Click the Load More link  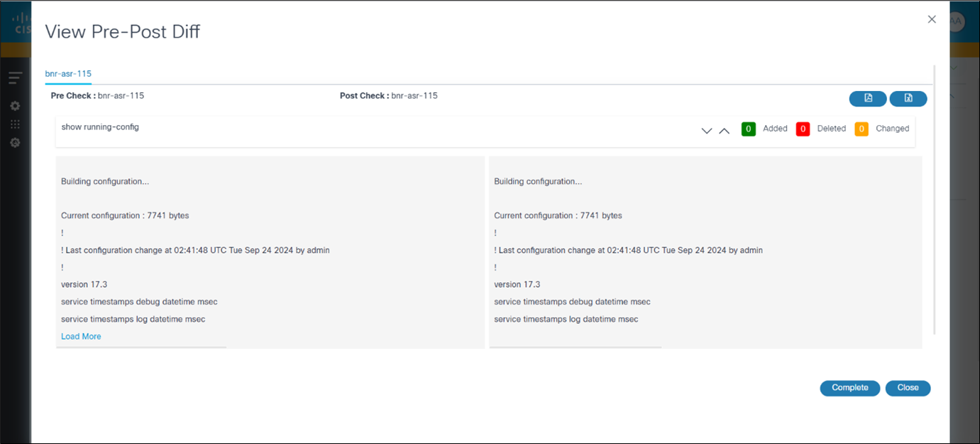pyautogui.click(x=81, y=337)
